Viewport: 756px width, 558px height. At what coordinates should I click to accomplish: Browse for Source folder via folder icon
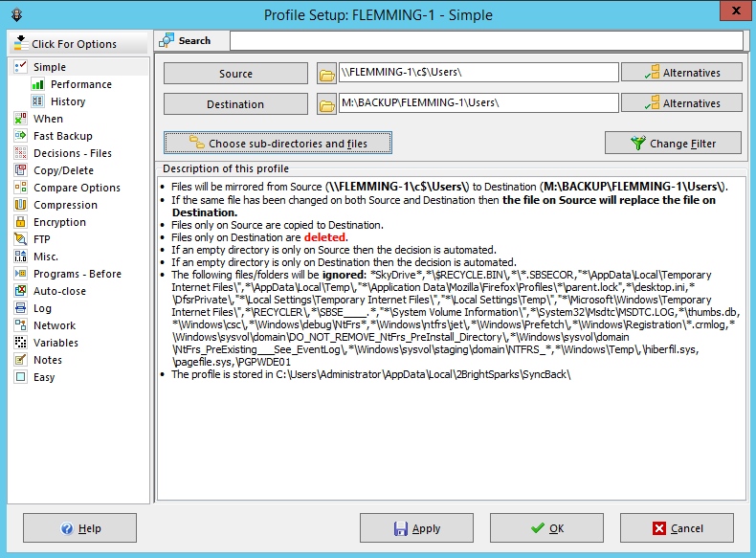[327, 74]
